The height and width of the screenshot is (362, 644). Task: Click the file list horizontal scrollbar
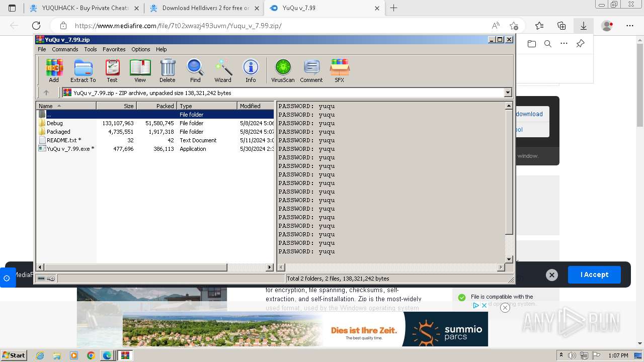(155, 267)
